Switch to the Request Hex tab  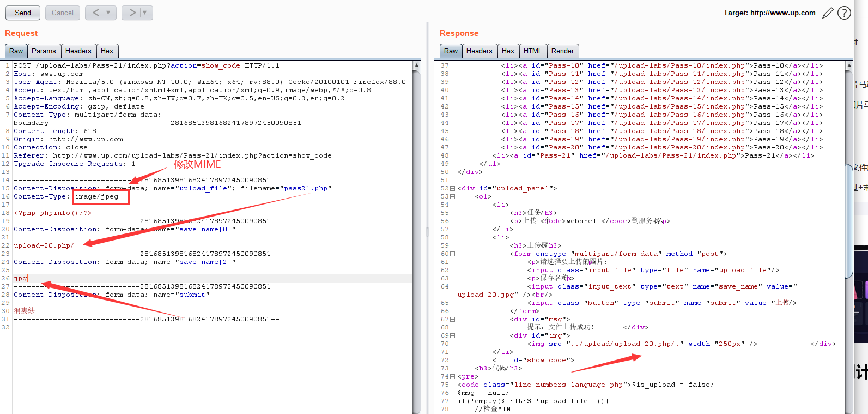point(107,51)
